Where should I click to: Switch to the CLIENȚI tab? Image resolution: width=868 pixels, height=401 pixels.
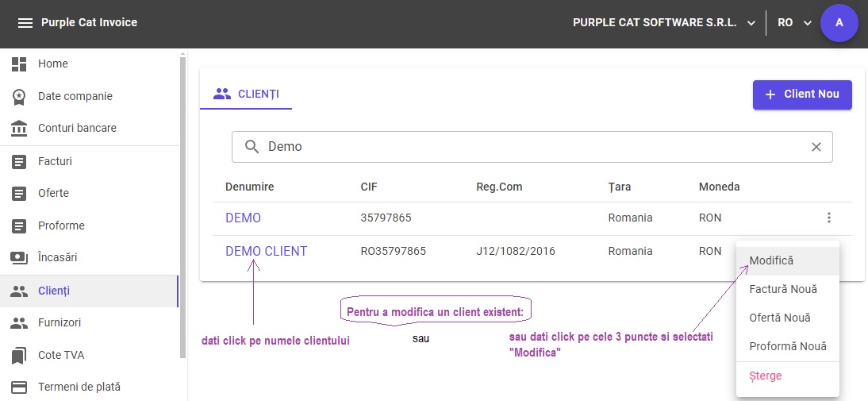[x=246, y=94]
